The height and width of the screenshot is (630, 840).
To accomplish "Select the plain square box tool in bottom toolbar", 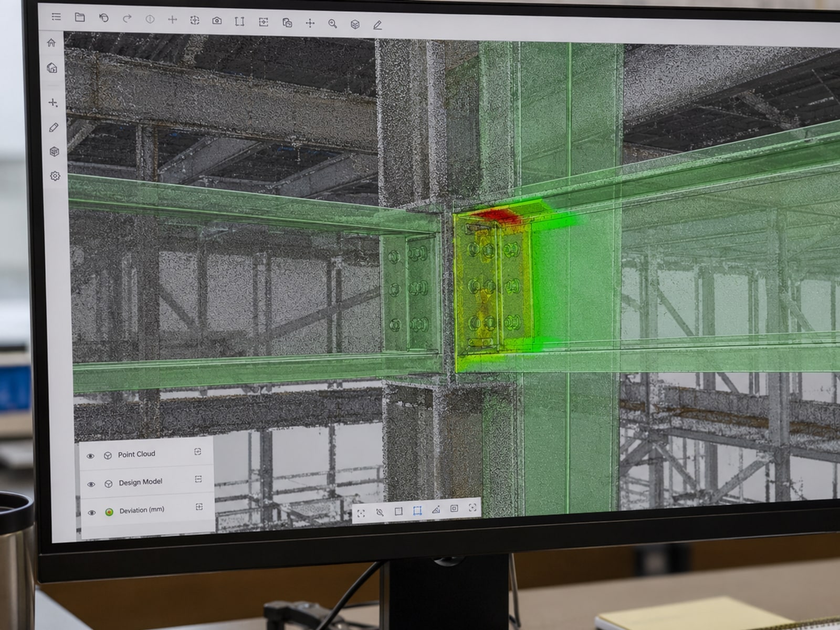I will (x=398, y=511).
